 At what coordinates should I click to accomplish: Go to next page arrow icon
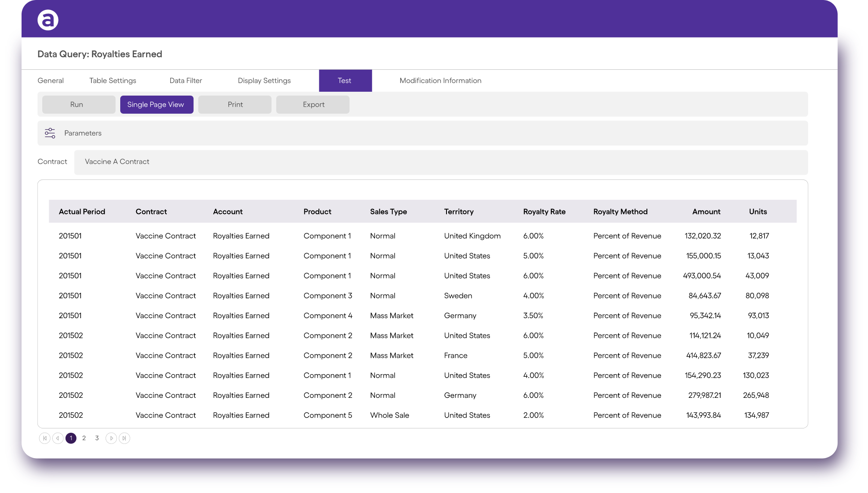pos(111,438)
